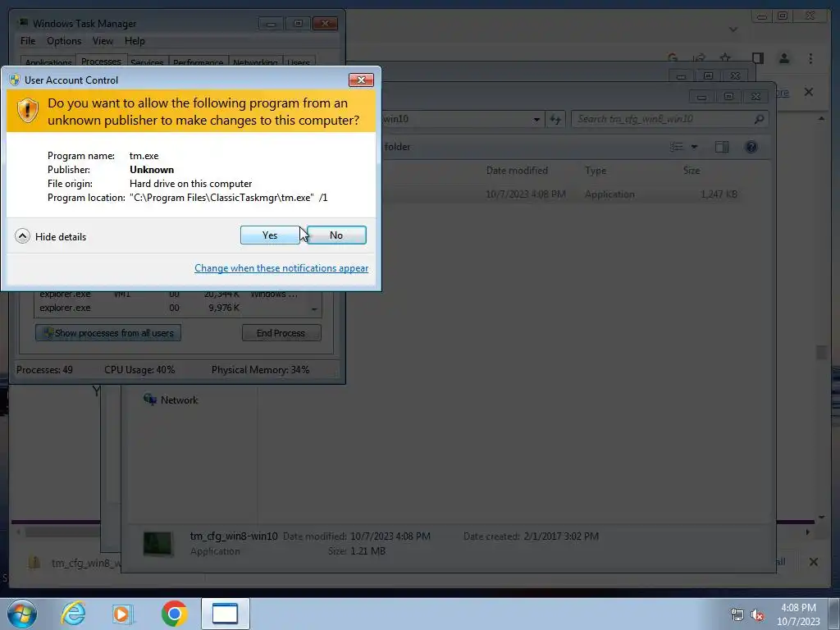Click Yes in User Account Control dialog
Viewport: 840px width, 630px height.
[x=269, y=235]
